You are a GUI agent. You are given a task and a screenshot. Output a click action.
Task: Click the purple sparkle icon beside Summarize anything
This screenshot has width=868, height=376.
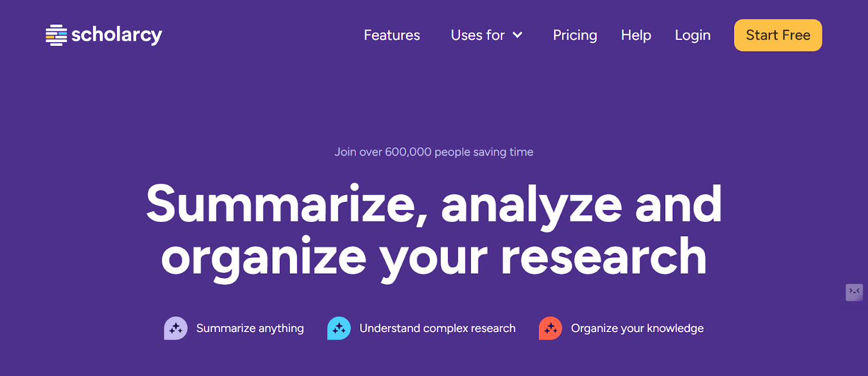[x=176, y=328]
